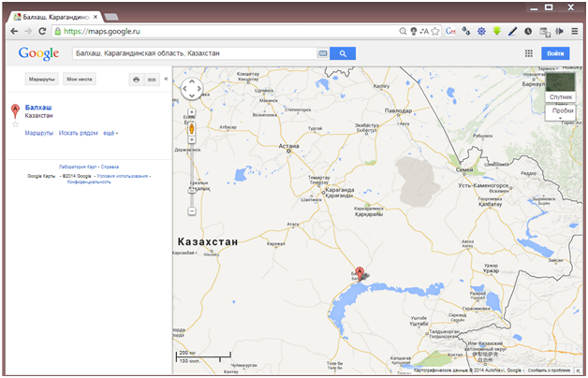Pan the map right with compass arrow
588x378 pixels.
(199, 89)
